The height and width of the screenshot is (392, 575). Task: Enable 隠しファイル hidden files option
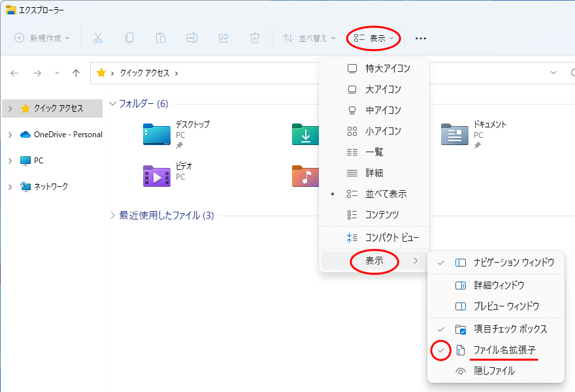(x=494, y=371)
